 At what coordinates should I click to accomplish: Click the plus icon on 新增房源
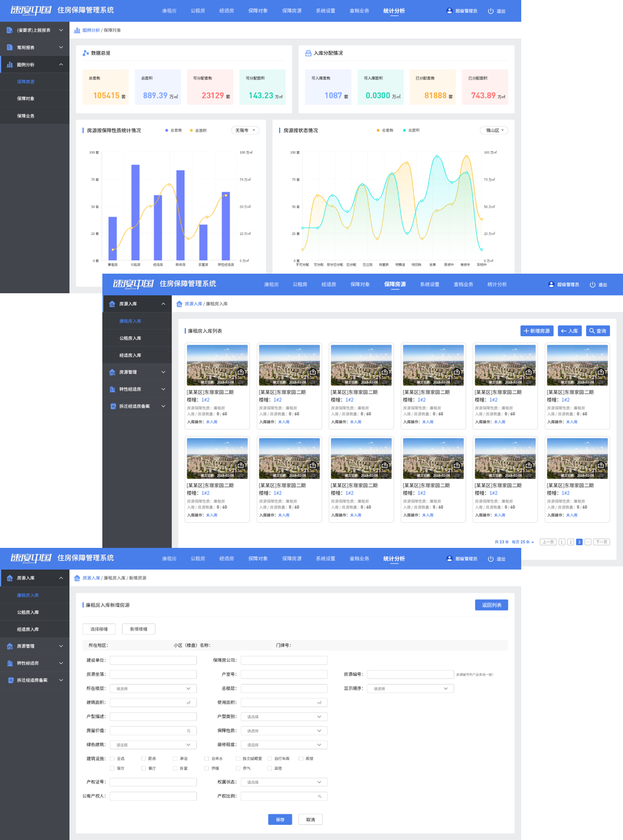click(526, 331)
